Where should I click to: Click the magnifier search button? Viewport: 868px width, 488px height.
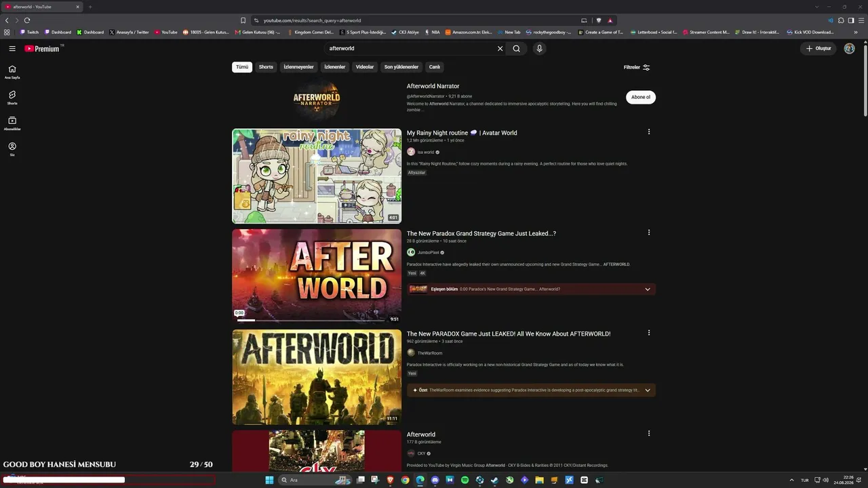coord(517,49)
